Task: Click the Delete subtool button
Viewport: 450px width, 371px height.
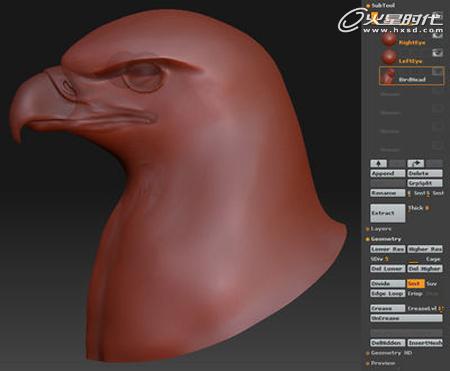Action: point(425,173)
